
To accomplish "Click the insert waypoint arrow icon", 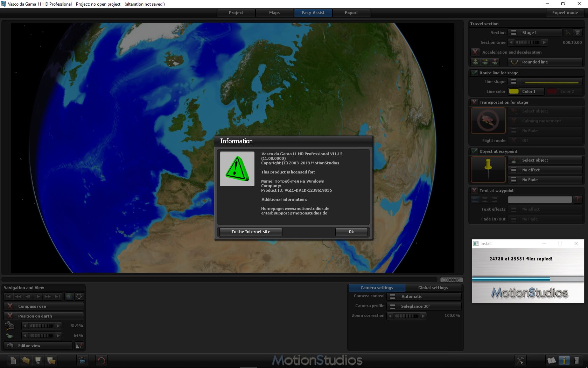I will [485, 62].
